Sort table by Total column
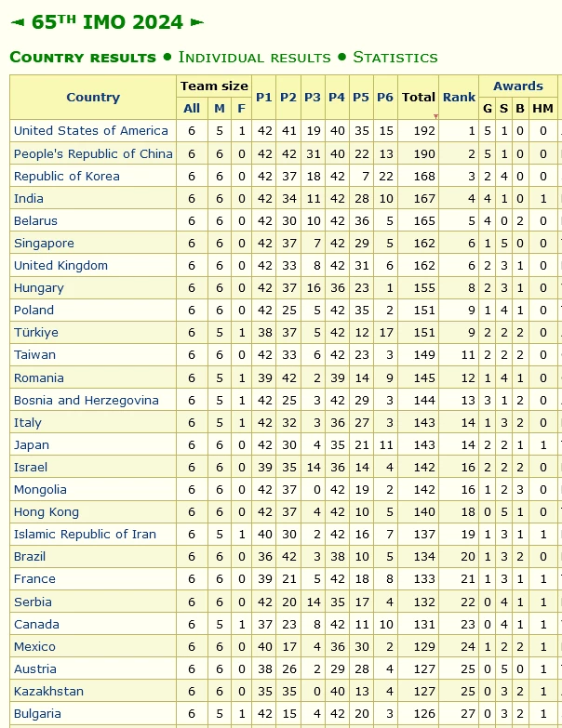 tap(419, 97)
